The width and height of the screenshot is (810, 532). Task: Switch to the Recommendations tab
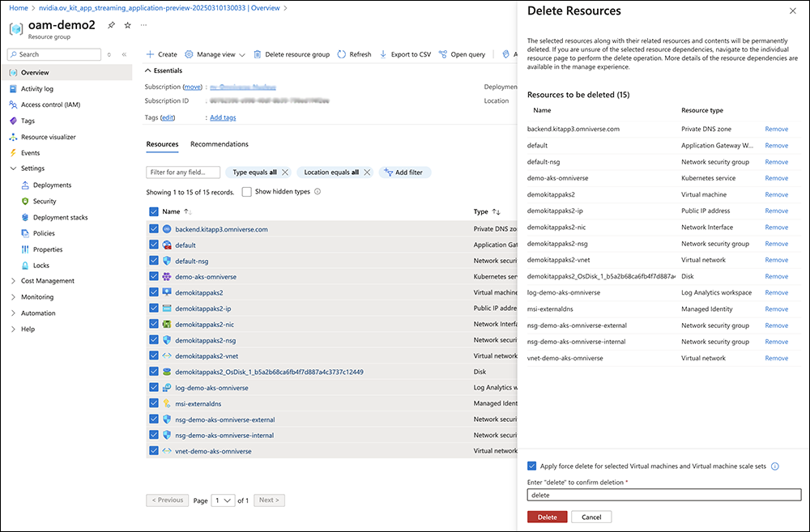(x=219, y=144)
